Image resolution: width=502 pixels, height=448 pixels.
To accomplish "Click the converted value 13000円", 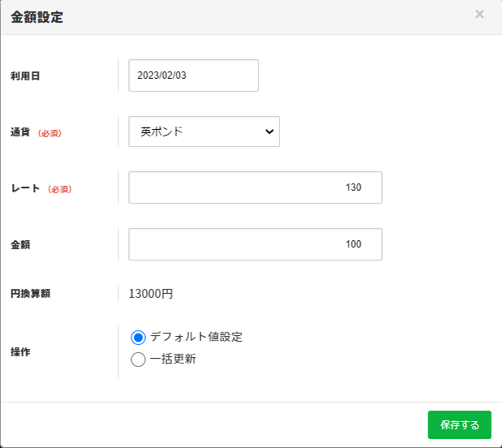I will 151,294.
